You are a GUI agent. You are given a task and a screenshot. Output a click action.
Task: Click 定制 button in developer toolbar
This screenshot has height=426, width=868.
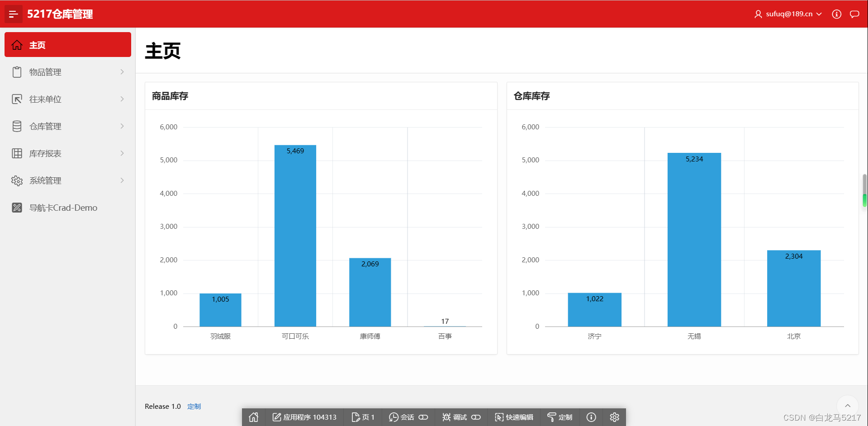560,417
